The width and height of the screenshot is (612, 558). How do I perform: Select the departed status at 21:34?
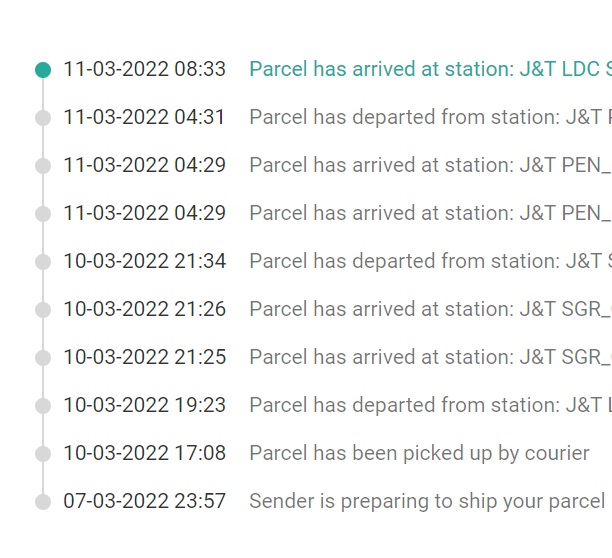tap(431, 261)
